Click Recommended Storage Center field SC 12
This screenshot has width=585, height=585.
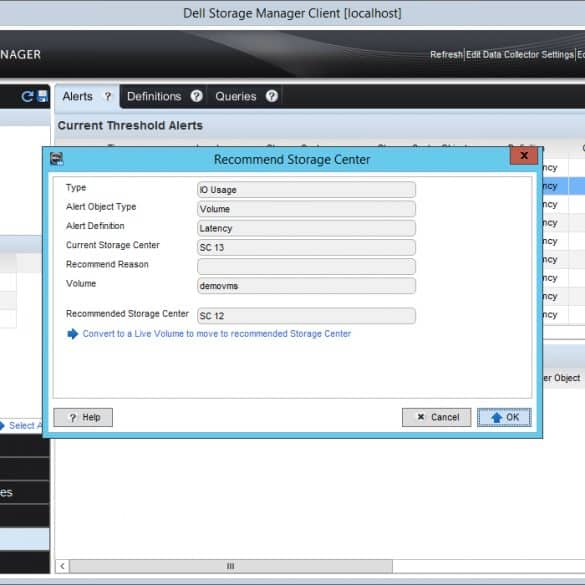point(306,316)
